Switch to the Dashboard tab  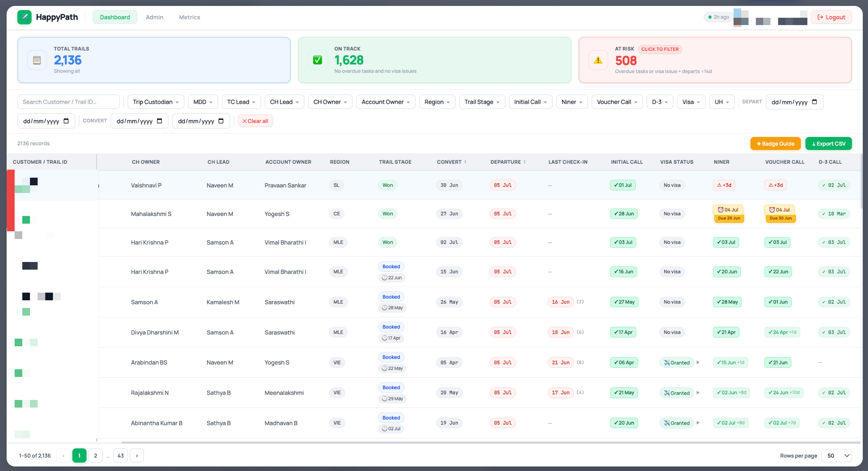pos(115,17)
